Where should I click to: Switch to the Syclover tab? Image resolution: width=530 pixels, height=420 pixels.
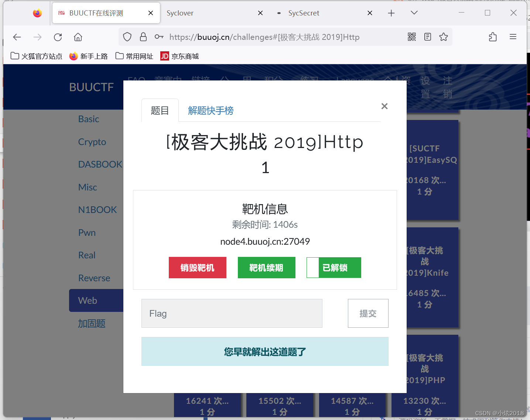(214, 13)
